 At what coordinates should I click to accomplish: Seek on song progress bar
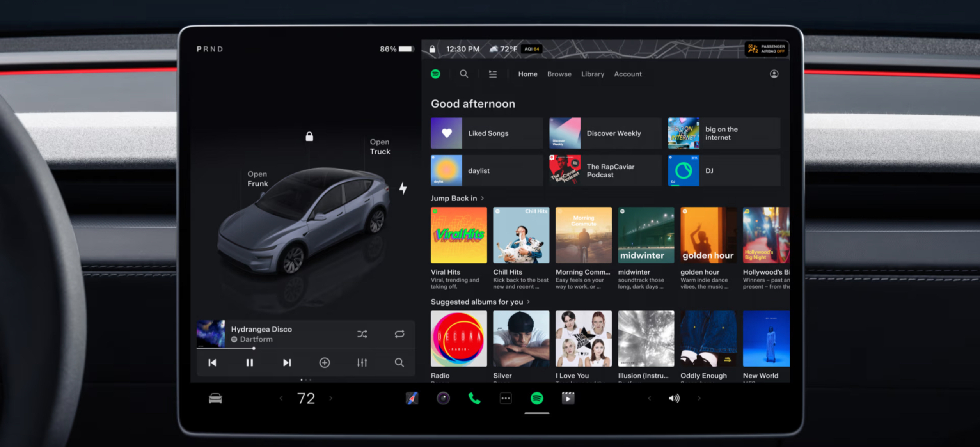[x=306, y=348]
